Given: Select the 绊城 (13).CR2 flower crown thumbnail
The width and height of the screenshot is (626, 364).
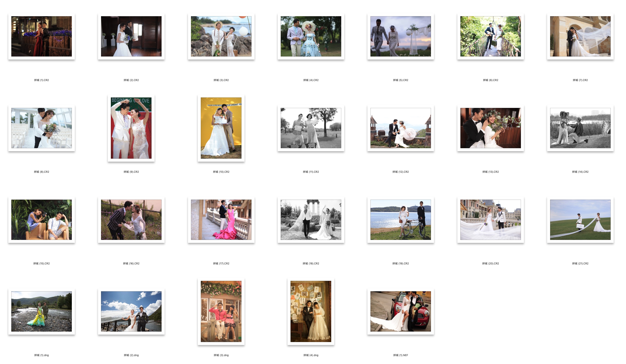Looking at the screenshot, I should (490, 128).
